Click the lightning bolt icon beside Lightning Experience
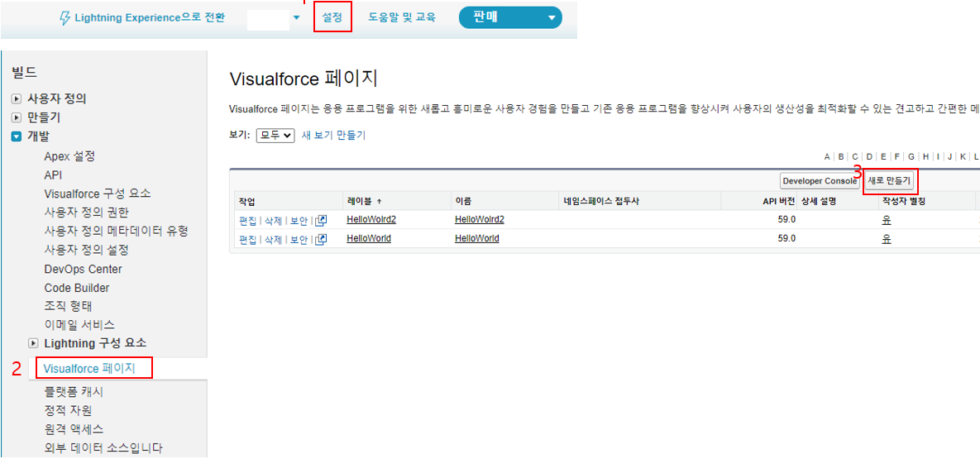 (x=64, y=17)
